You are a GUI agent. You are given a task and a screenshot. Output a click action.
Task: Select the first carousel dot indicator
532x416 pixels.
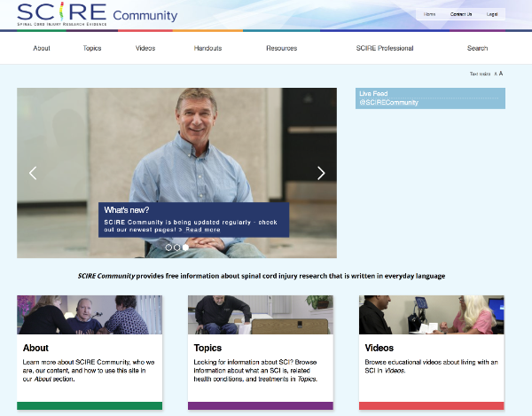point(168,247)
